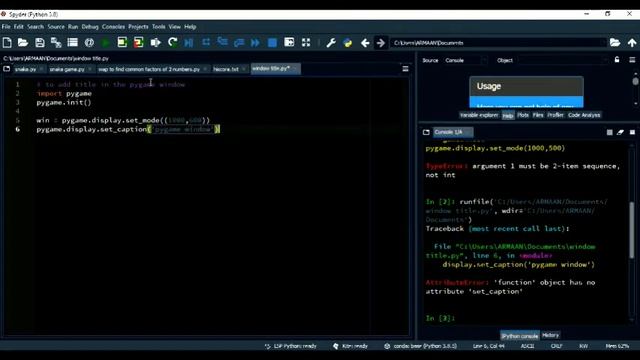640x360 pixels.
Task: Open the File menu
Action: pyautogui.click(x=6, y=27)
